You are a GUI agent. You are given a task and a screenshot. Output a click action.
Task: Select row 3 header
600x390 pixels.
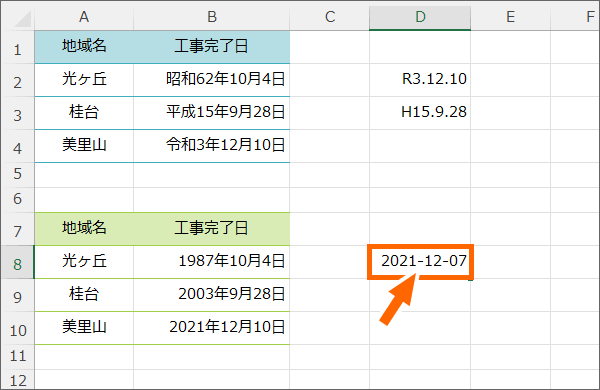point(18,113)
